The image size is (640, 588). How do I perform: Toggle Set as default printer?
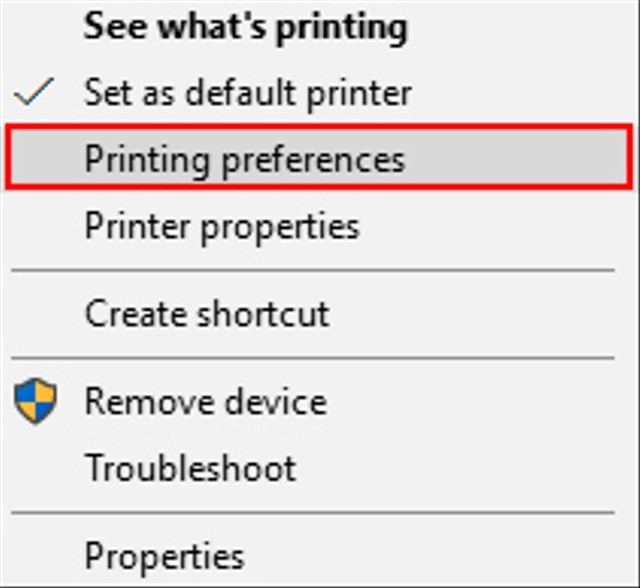tap(248, 93)
